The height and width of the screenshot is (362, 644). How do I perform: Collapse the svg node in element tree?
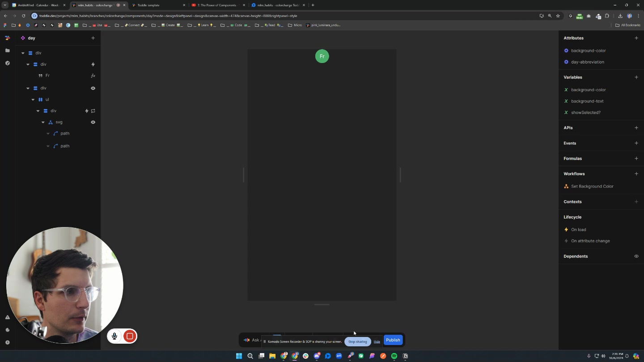click(43, 122)
